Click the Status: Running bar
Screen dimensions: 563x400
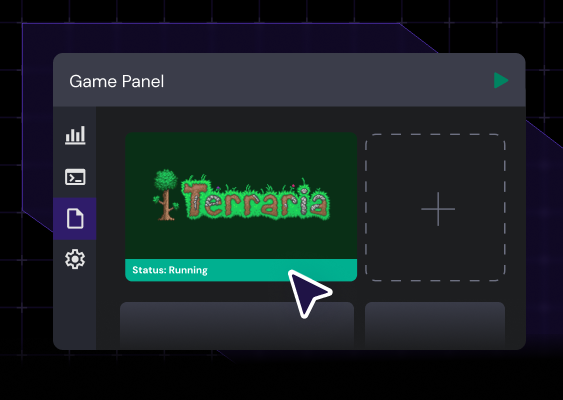pyautogui.click(x=241, y=270)
